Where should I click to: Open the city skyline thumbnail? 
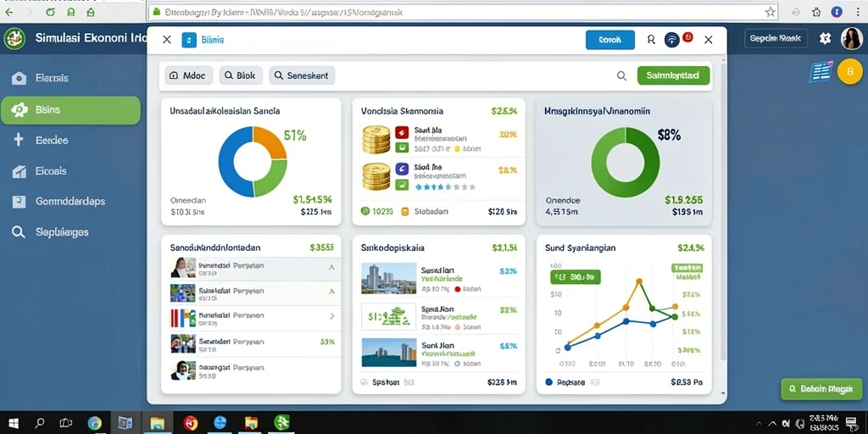point(388,278)
